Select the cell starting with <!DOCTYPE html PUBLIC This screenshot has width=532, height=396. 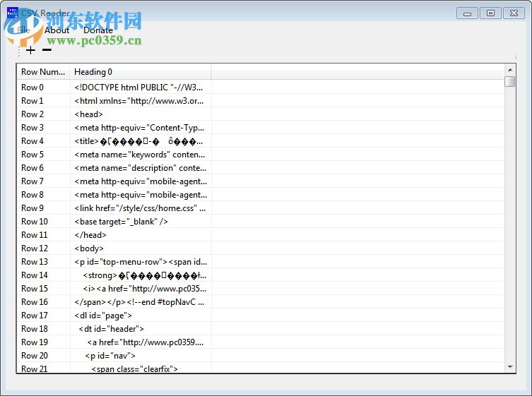[141, 87]
